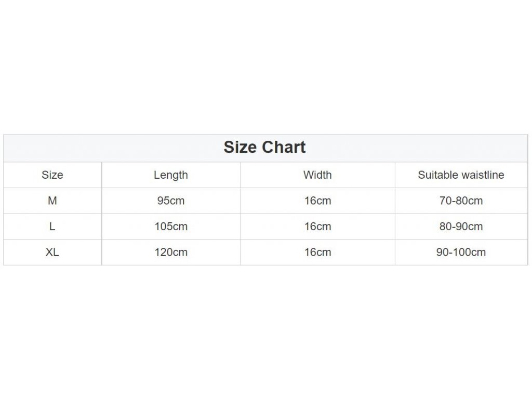Click the 95cm length cell
This screenshot has width=532, height=399.
(x=170, y=201)
